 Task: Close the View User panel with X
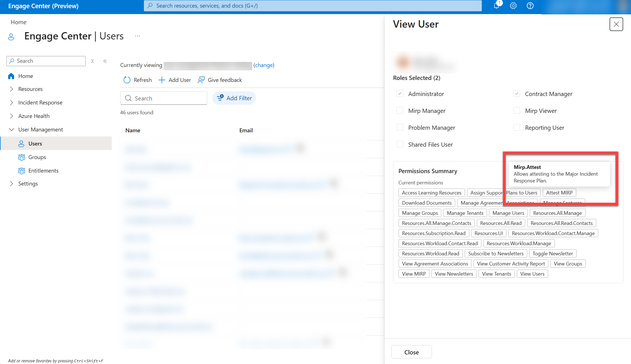coord(616,24)
